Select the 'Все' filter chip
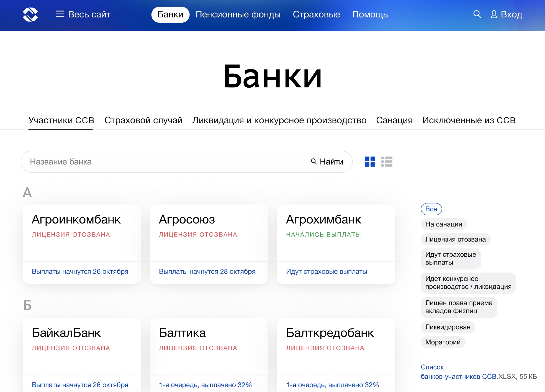Screen dimensions: 545x392 tap(431, 209)
